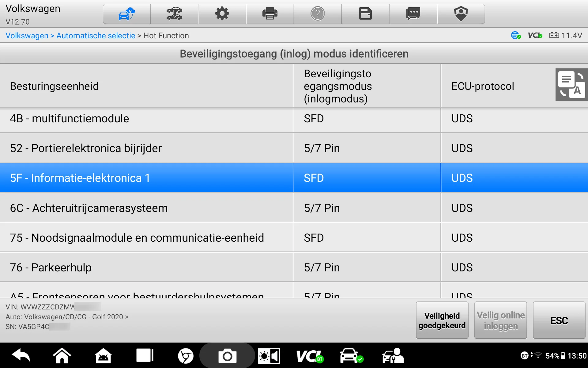Select row 5F - Informatie-elektronica 1
Screen dimensions: 588x368
pos(294,178)
